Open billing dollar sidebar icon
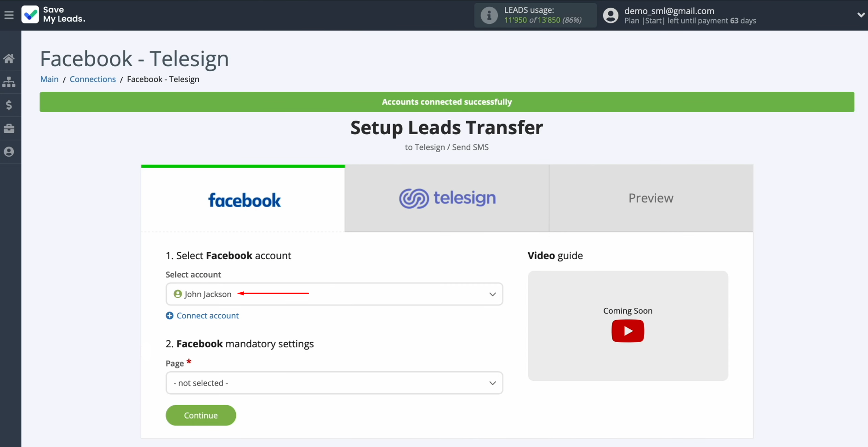The height and width of the screenshot is (447, 868). point(9,105)
